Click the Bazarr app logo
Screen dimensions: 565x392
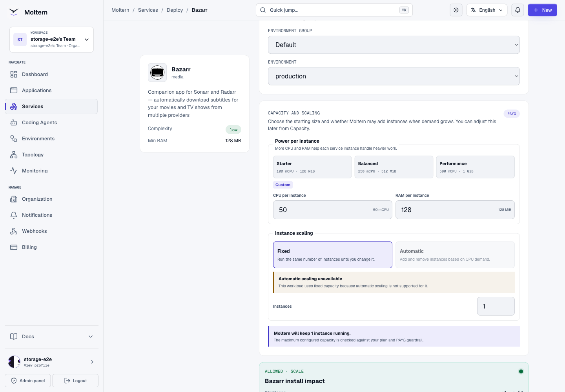click(157, 73)
